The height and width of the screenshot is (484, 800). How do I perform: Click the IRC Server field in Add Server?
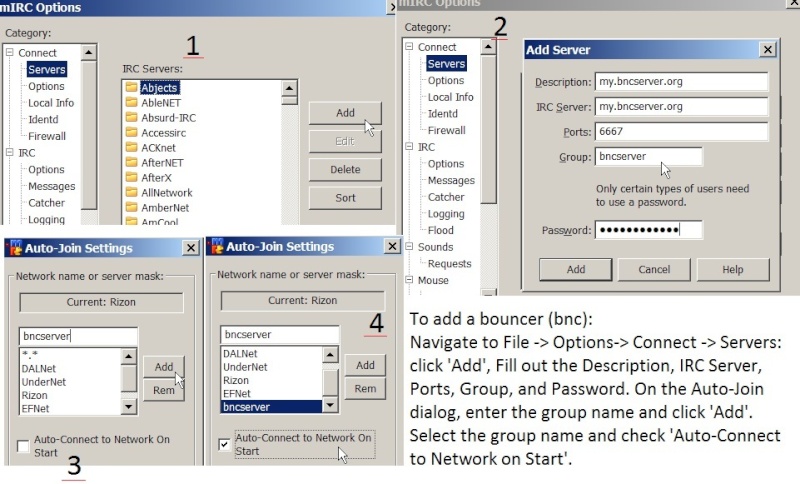[x=681, y=107]
